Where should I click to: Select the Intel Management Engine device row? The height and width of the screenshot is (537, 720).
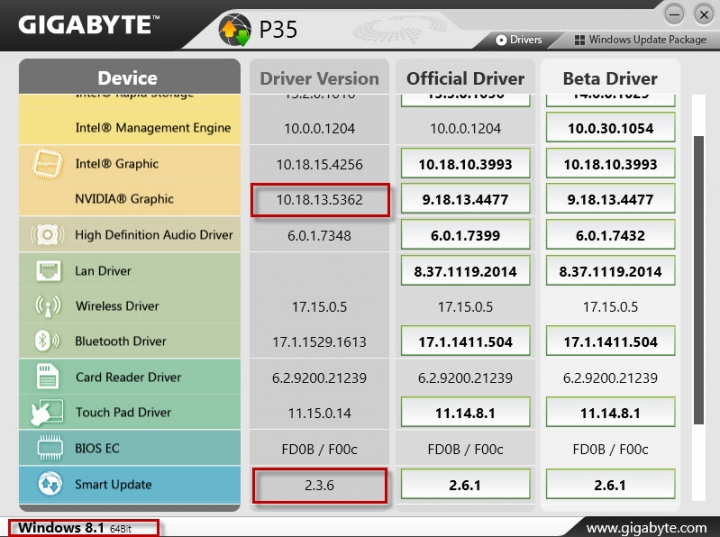130,127
